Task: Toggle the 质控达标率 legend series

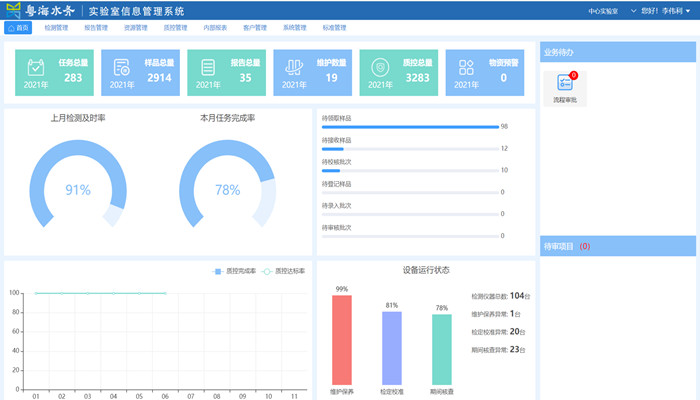Action: tap(284, 270)
